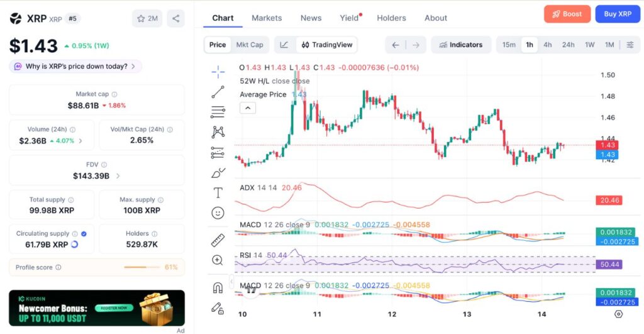Screen dimensions: 644x334
Task: Select the crosshair cursor tool
Action: pyautogui.click(x=218, y=72)
